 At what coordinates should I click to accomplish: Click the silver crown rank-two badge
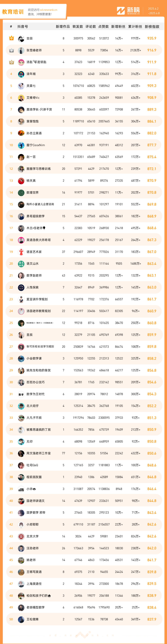click(x=11, y=50)
